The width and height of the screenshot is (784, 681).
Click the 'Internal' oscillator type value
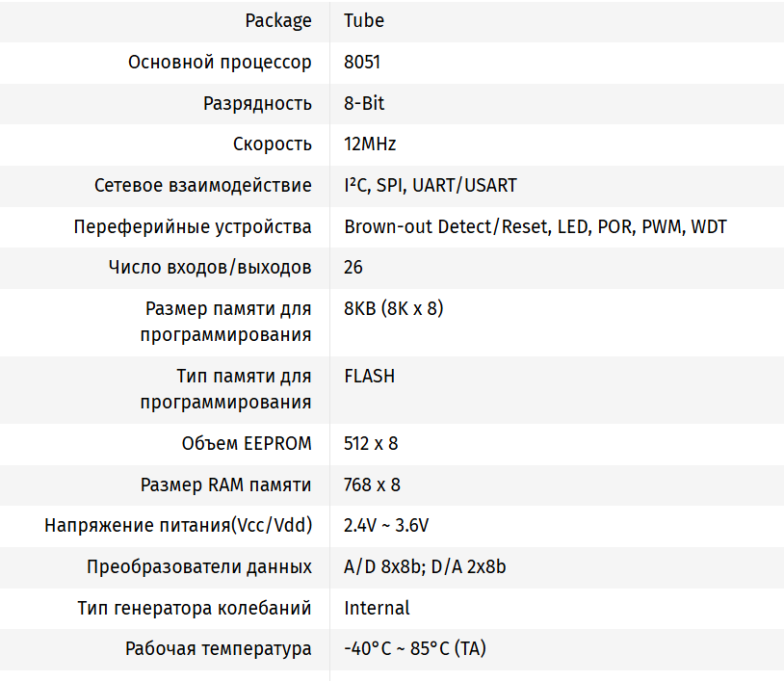pos(377,608)
